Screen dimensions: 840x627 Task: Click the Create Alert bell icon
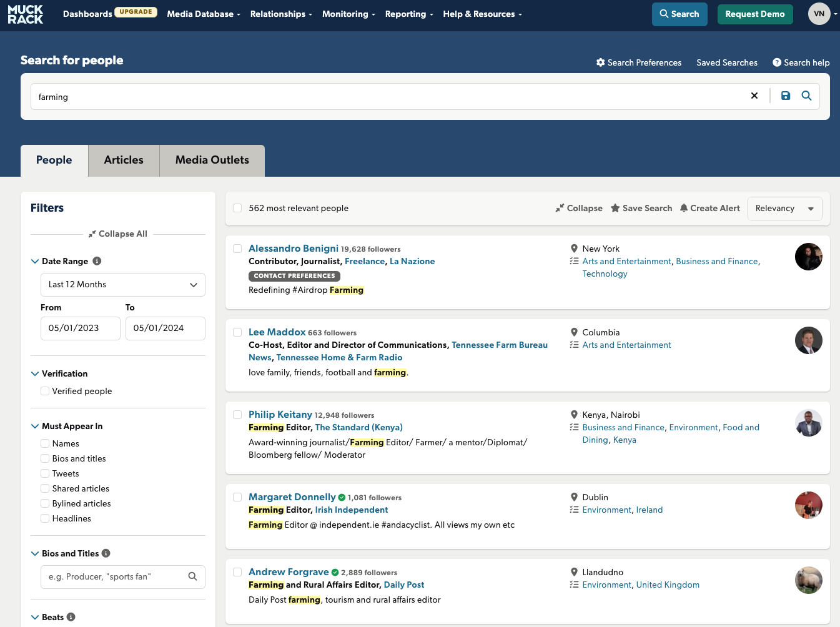coord(684,208)
